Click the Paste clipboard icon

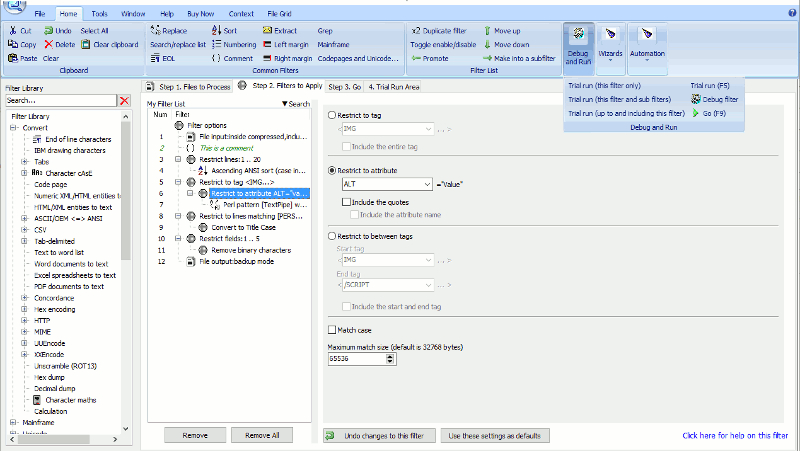(13, 58)
